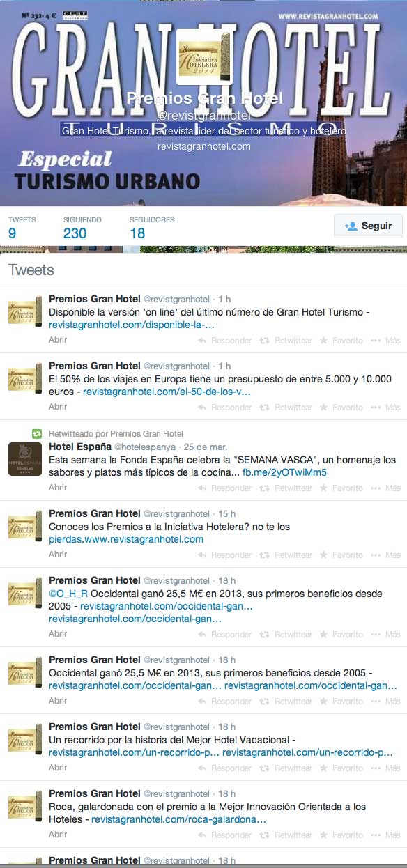Show the Siguiendo 230 list
Viewport: 407px width, 868px height.
82,227
